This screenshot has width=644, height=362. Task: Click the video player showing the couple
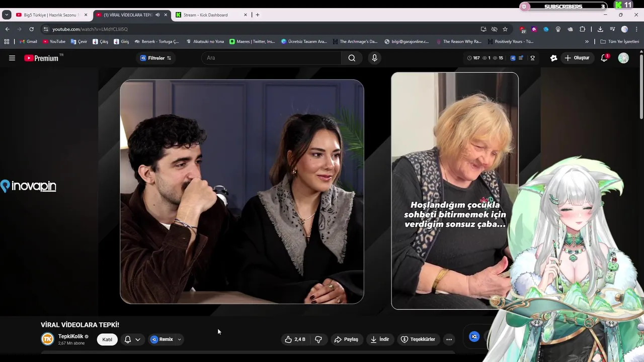[x=242, y=192]
